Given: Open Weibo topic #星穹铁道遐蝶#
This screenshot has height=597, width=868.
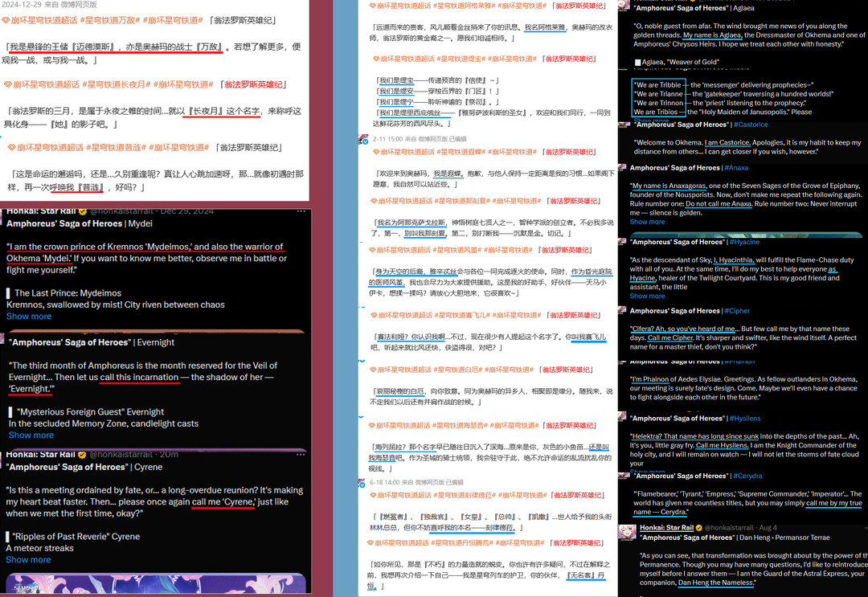Looking at the screenshot, I should click(x=462, y=152).
